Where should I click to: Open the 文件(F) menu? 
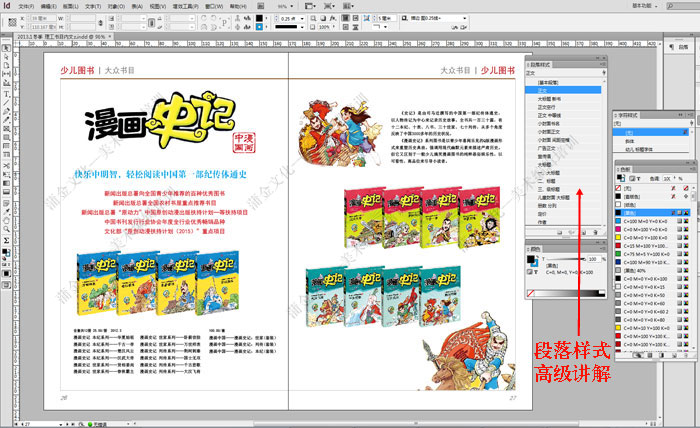[x=26, y=6]
